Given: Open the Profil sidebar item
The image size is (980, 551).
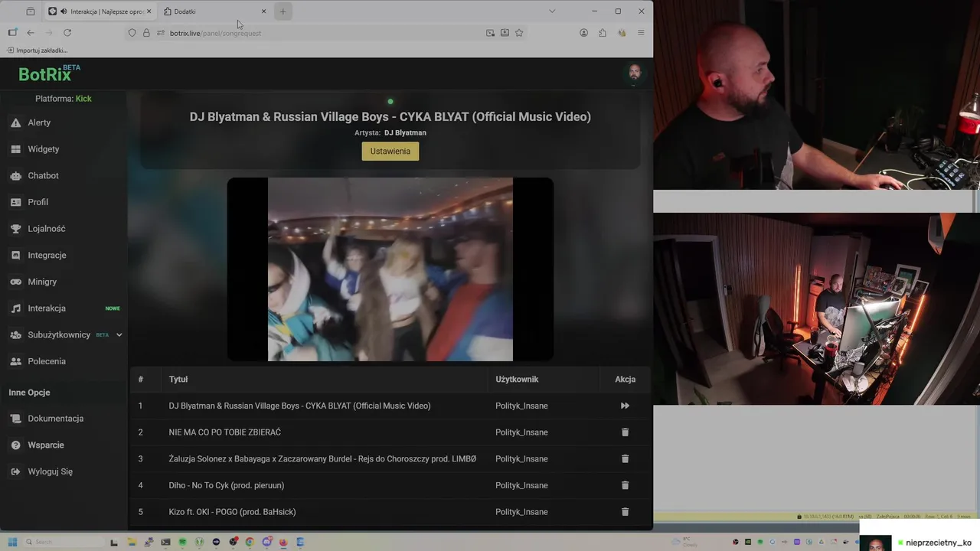Looking at the screenshot, I should tap(38, 202).
